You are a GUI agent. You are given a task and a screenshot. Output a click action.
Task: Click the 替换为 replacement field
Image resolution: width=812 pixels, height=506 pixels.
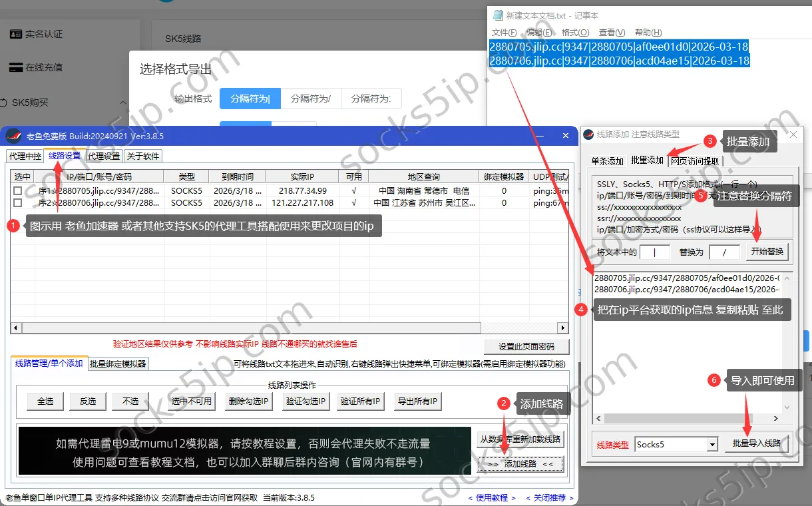[x=725, y=252]
